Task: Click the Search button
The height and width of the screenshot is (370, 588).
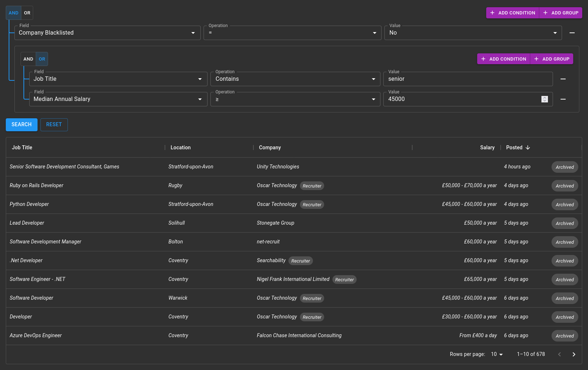Action: (x=22, y=125)
